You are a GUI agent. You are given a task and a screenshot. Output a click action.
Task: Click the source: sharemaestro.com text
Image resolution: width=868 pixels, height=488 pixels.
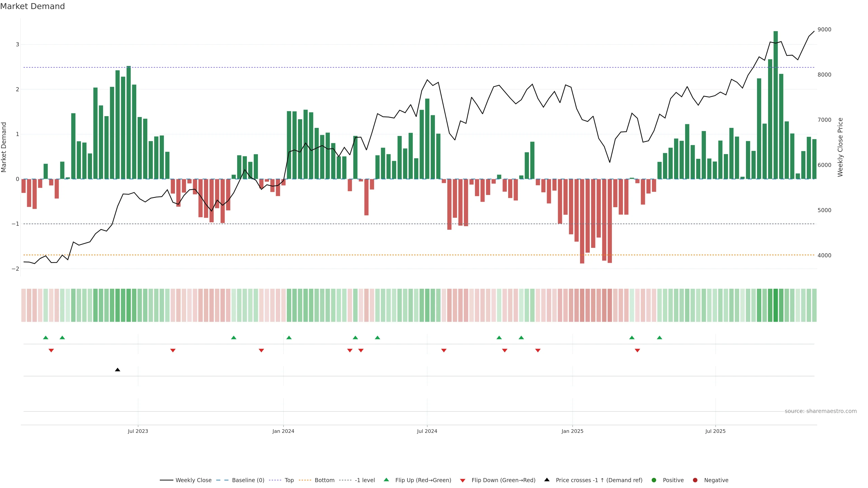click(x=821, y=411)
